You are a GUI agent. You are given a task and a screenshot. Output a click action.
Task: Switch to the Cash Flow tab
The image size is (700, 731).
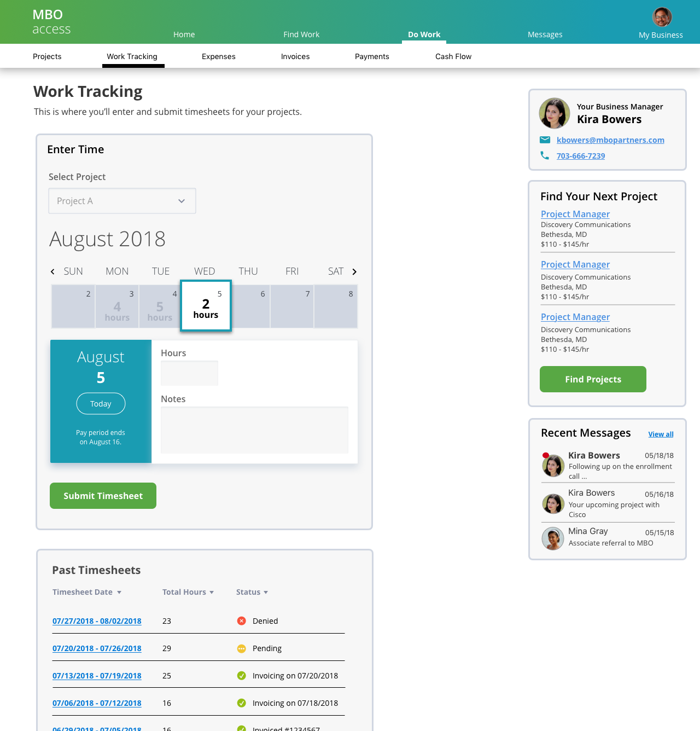(x=453, y=56)
